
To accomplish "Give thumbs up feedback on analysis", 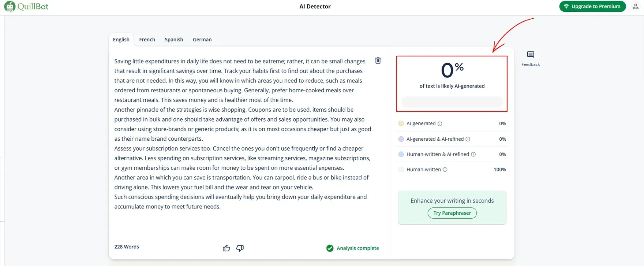I will (226, 248).
